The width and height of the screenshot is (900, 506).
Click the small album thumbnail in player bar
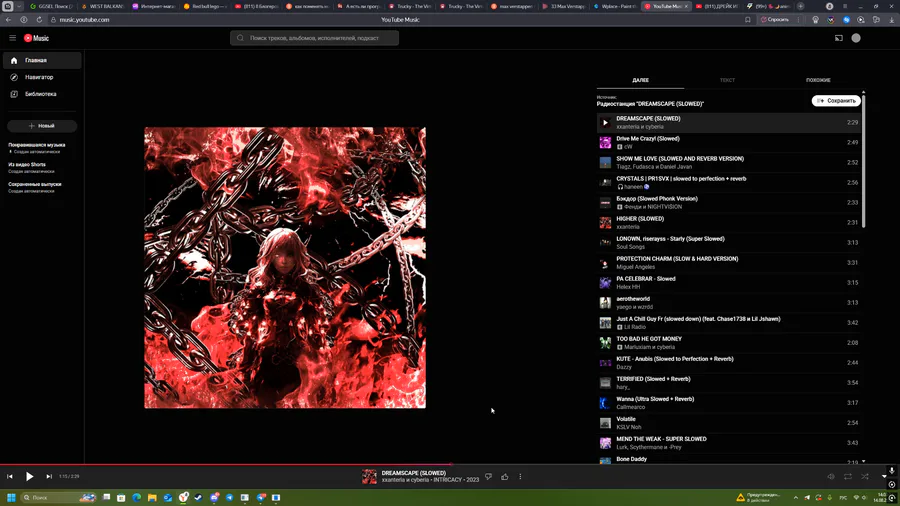click(369, 476)
